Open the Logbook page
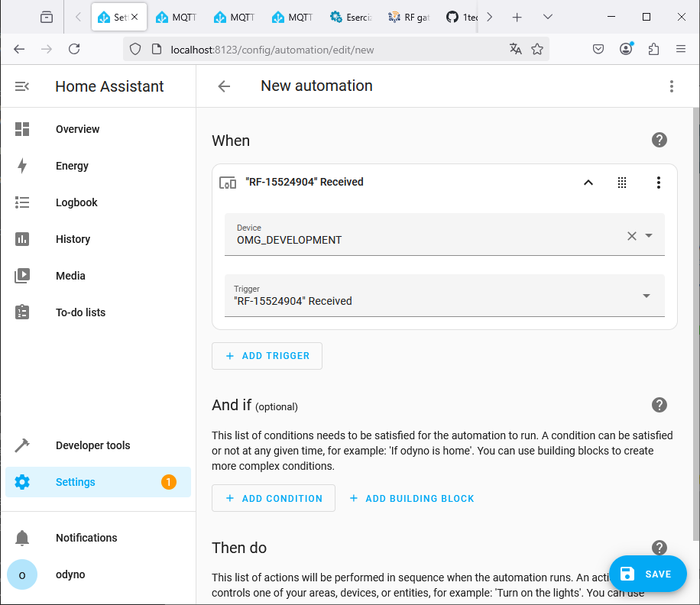700x605 pixels. [x=76, y=202]
